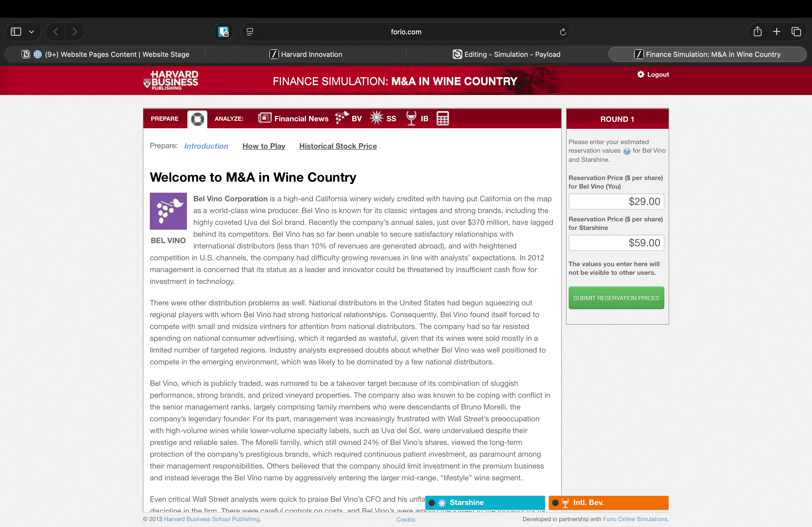The width and height of the screenshot is (812, 527).
Task: Open the How to Play section
Action: click(264, 146)
